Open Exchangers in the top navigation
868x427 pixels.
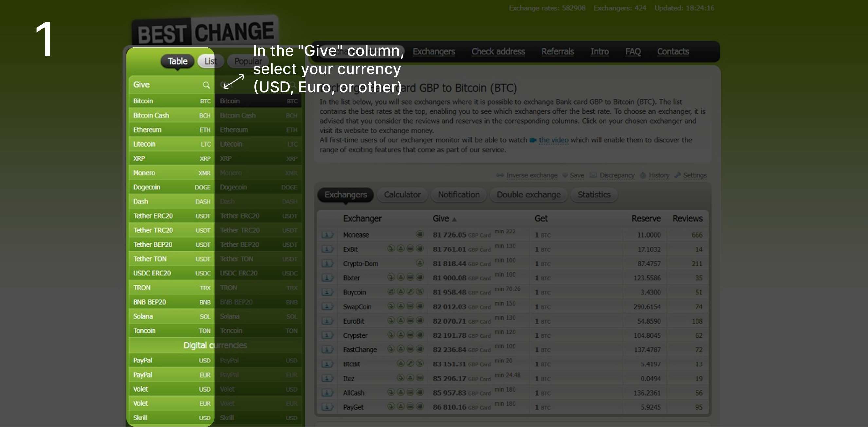[434, 51]
